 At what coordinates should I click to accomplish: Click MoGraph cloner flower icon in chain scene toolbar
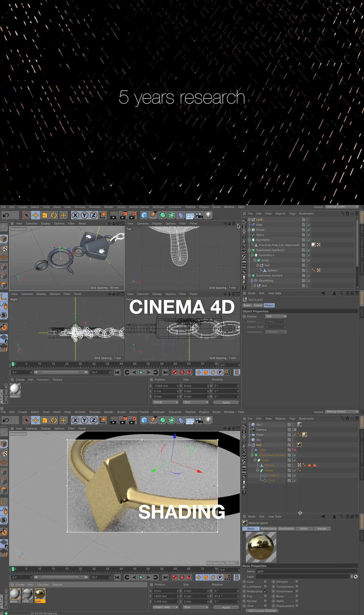pyautogui.click(x=172, y=215)
